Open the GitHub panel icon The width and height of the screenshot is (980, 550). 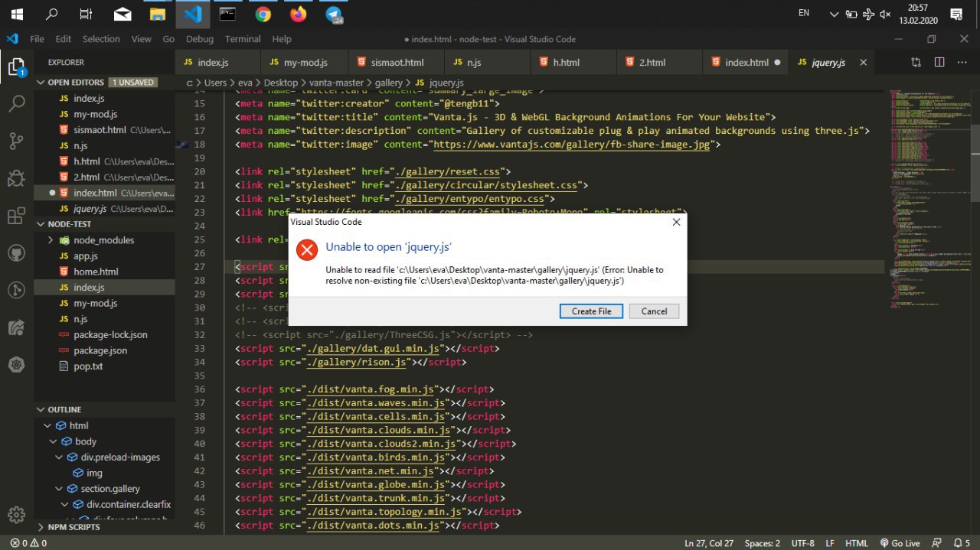click(16, 253)
